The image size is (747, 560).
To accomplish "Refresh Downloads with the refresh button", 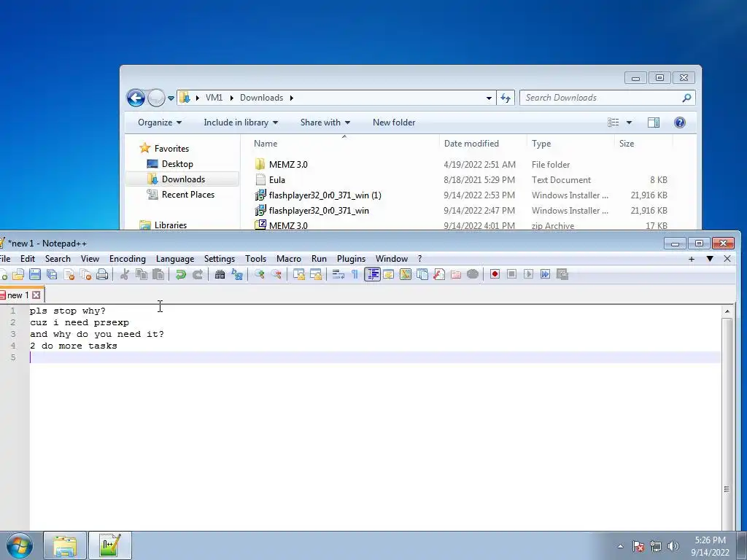I will click(506, 98).
